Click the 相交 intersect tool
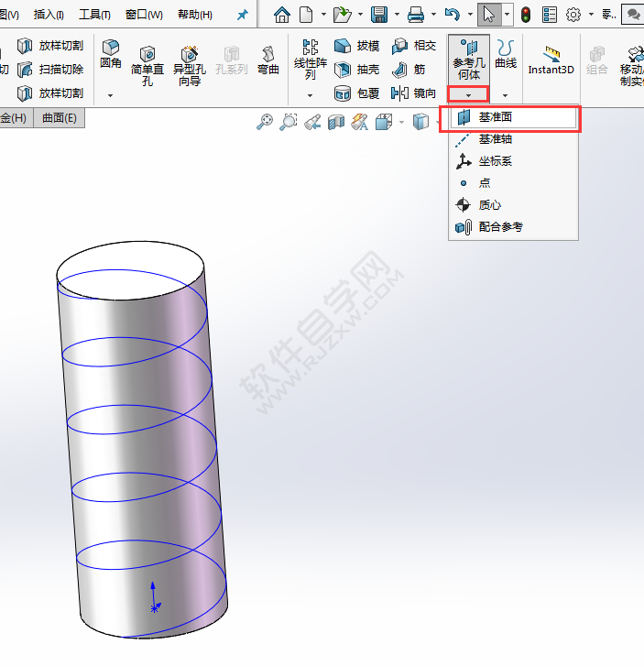The image size is (644, 666). coord(414,46)
